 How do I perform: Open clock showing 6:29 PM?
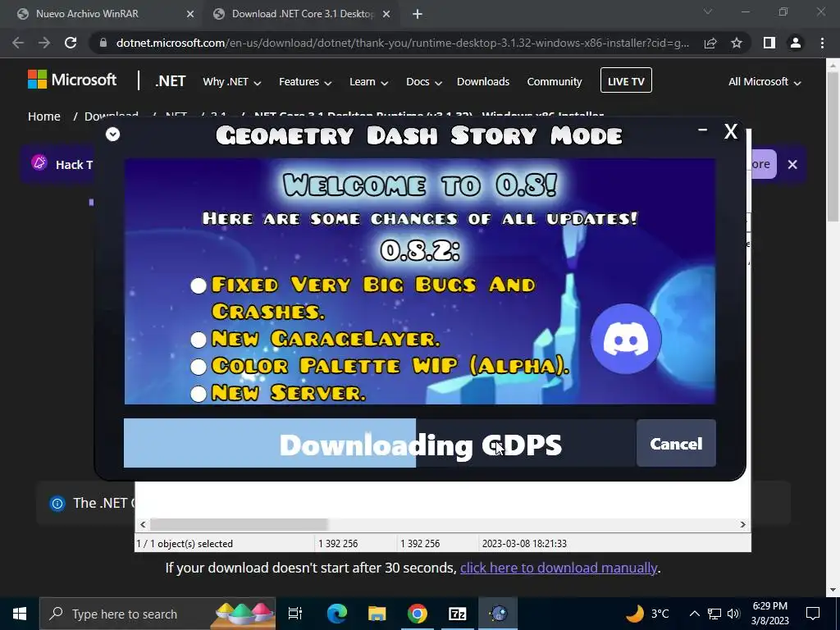coord(769,614)
